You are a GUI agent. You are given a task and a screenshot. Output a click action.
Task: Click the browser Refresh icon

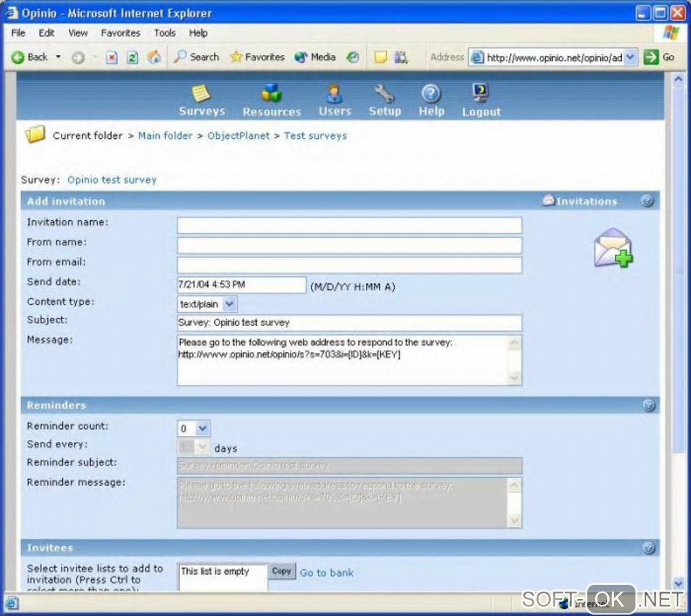click(x=132, y=58)
